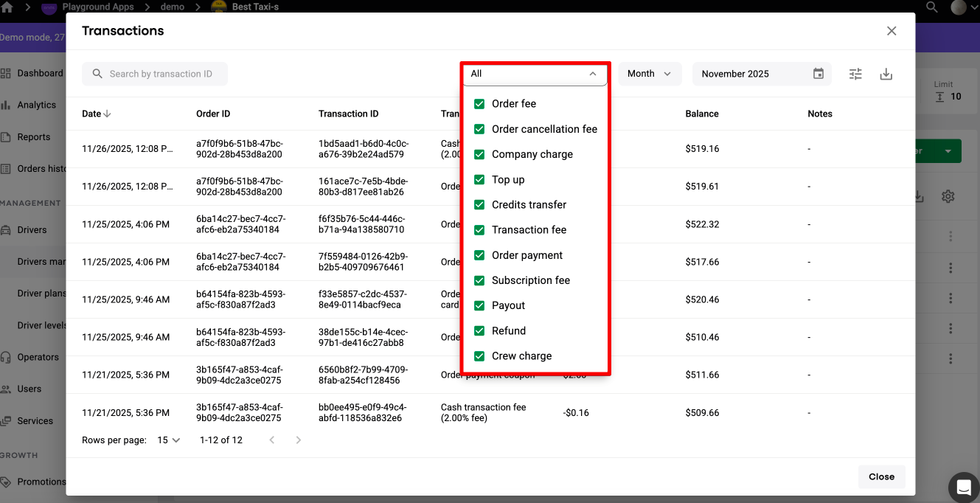Uncheck the Transaction fee checkbox

tap(479, 230)
